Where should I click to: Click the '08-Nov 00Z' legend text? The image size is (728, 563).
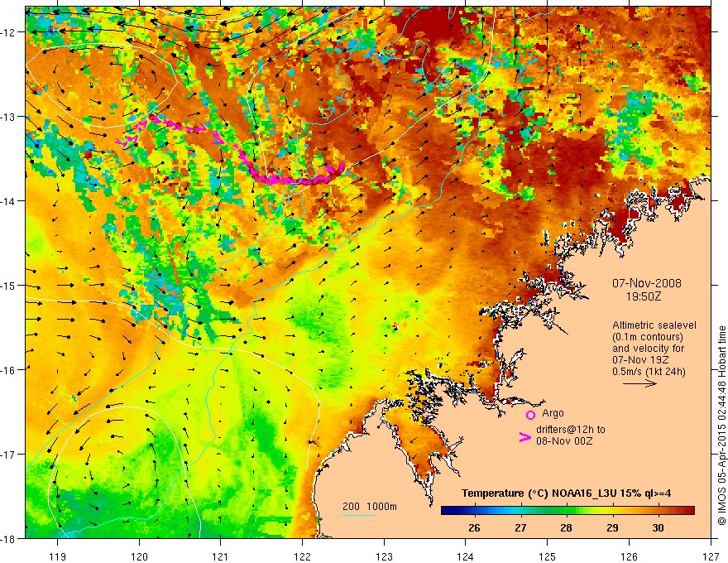pos(564,441)
